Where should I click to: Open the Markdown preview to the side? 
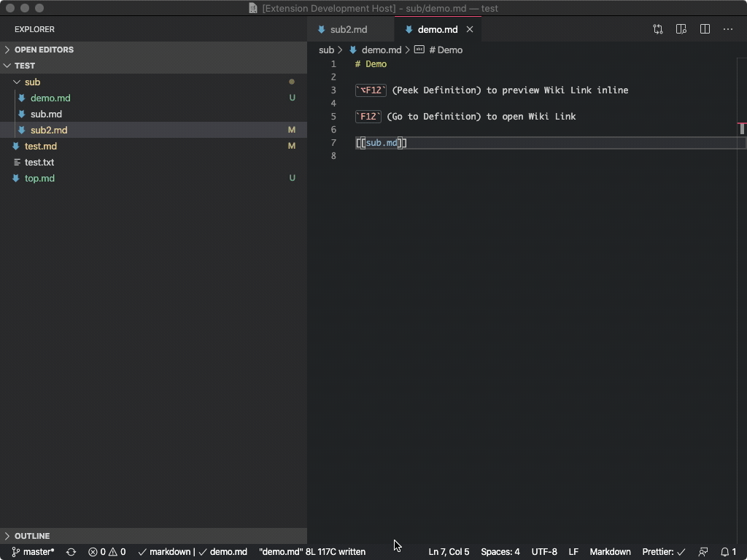[681, 29]
